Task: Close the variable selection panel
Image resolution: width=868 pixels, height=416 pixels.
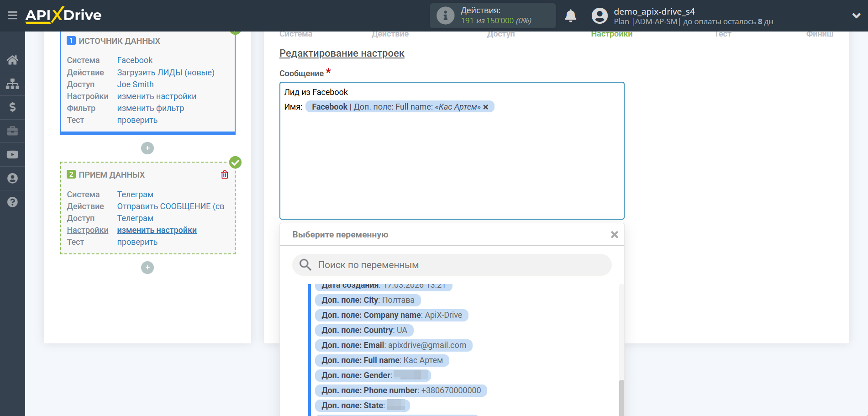Action: tap(614, 234)
